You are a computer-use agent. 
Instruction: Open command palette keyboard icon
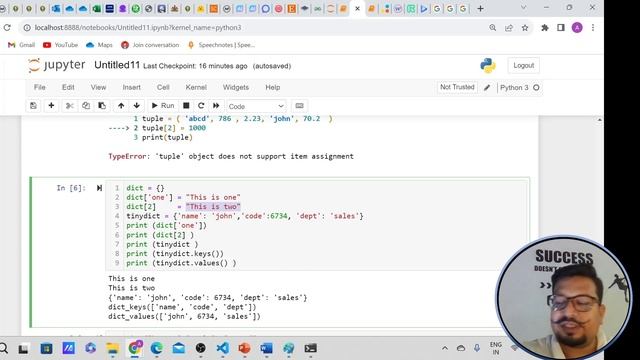click(x=299, y=106)
